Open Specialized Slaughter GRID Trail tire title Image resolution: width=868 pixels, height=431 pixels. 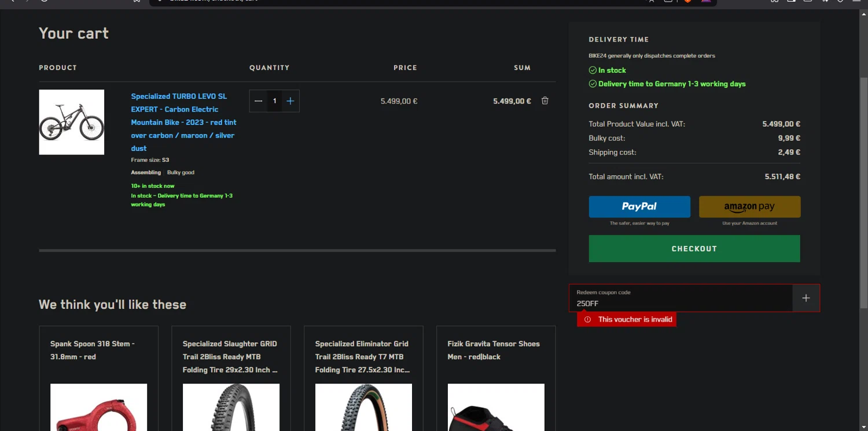coord(230,356)
